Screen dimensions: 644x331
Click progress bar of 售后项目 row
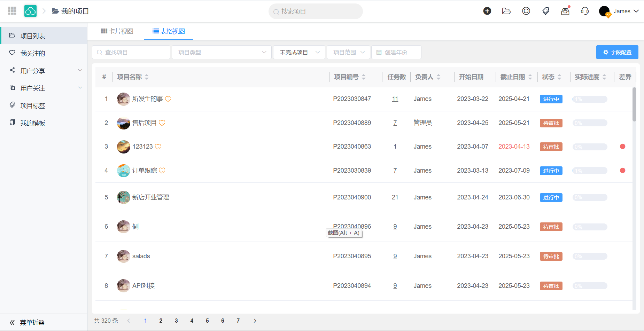pyautogui.click(x=590, y=123)
